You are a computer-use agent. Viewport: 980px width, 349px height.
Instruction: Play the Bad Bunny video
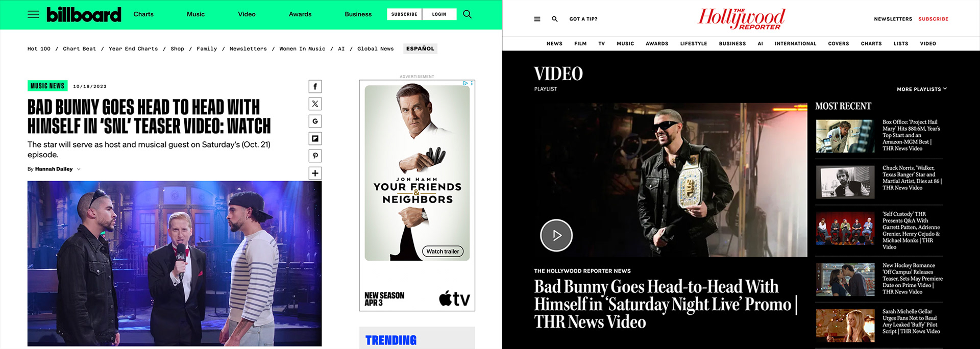(556, 235)
